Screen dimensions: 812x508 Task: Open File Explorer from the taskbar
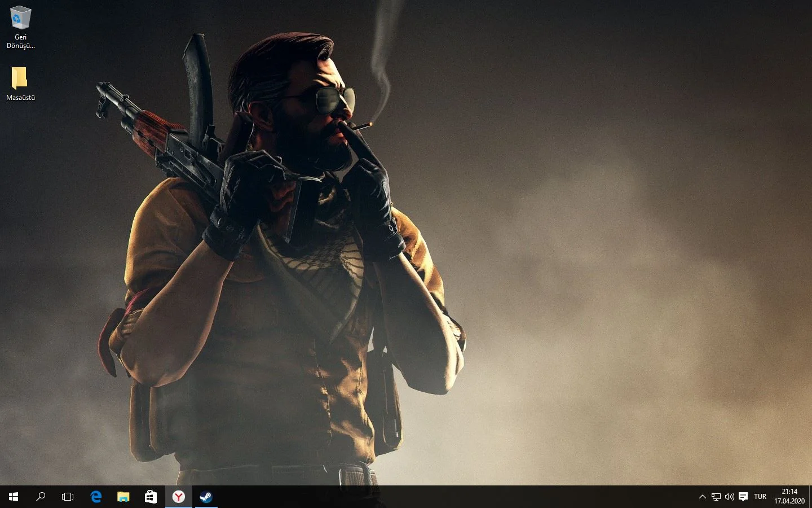(123, 497)
